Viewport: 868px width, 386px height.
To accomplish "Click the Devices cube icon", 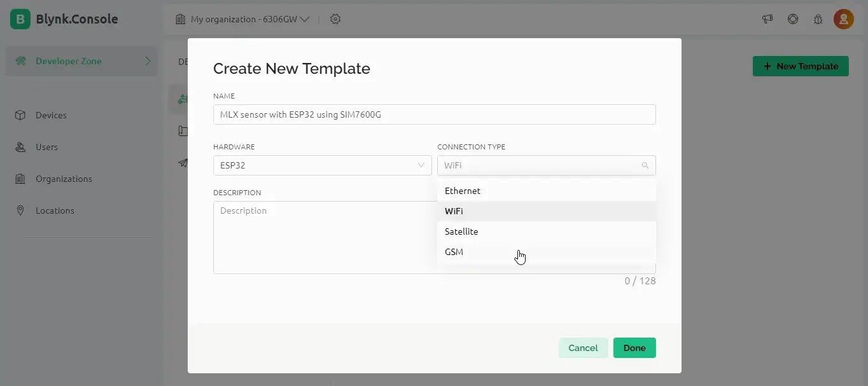I will pos(20,115).
